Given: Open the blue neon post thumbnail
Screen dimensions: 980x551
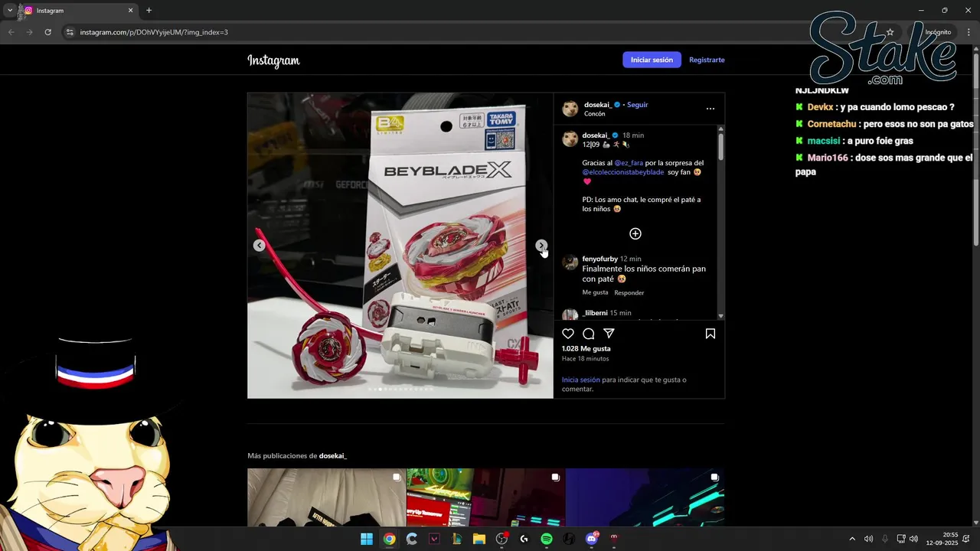Looking at the screenshot, I should 645,497.
